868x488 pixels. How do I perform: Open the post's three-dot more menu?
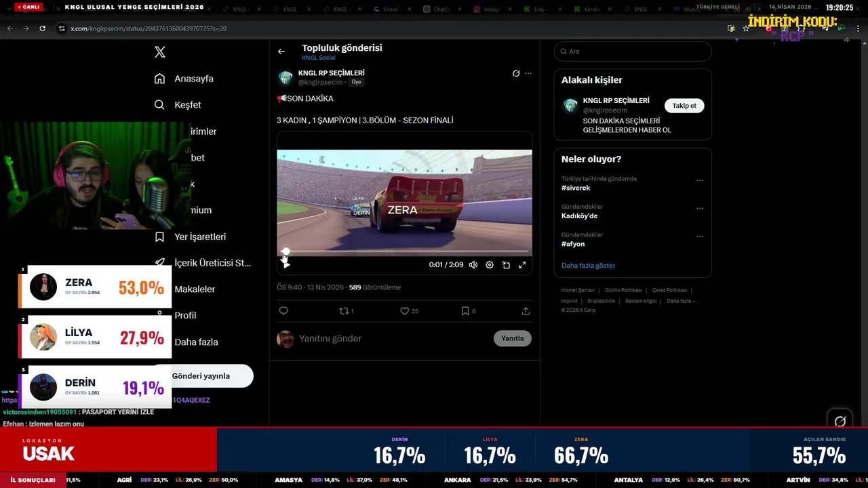coord(528,73)
